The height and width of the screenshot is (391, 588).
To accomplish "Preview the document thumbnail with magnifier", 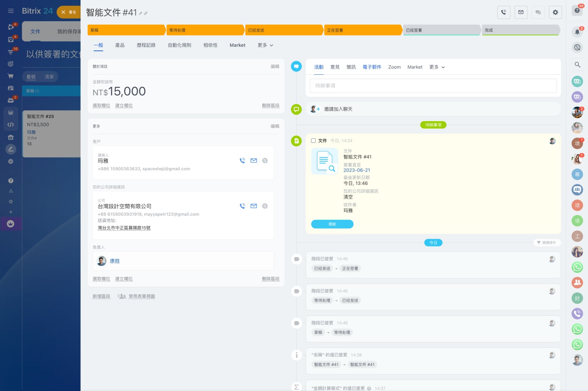I will 324,161.
